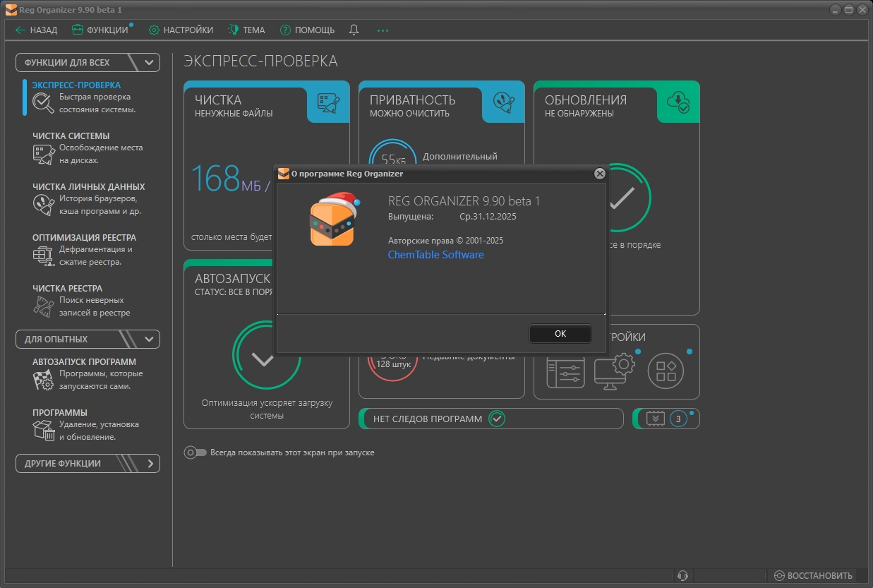Click the Оптимизация ускоряет загрузку системы text

pyautogui.click(x=267, y=409)
